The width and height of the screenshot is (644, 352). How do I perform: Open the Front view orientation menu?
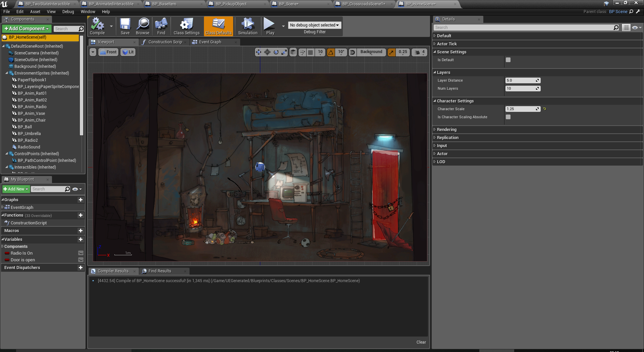[108, 52]
